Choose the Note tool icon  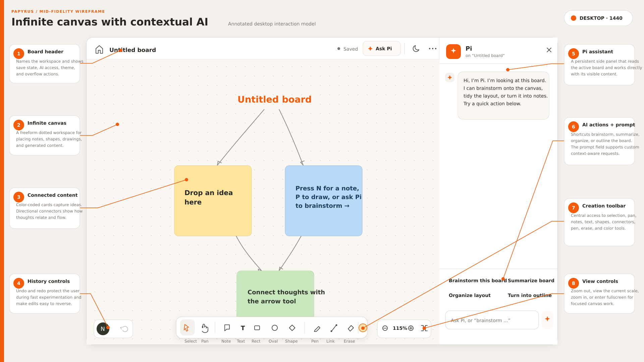click(x=227, y=328)
